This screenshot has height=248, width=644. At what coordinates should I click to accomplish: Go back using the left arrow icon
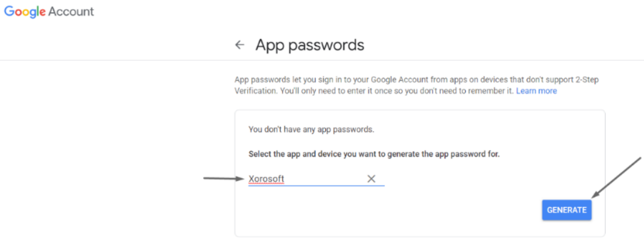coord(239,44)
